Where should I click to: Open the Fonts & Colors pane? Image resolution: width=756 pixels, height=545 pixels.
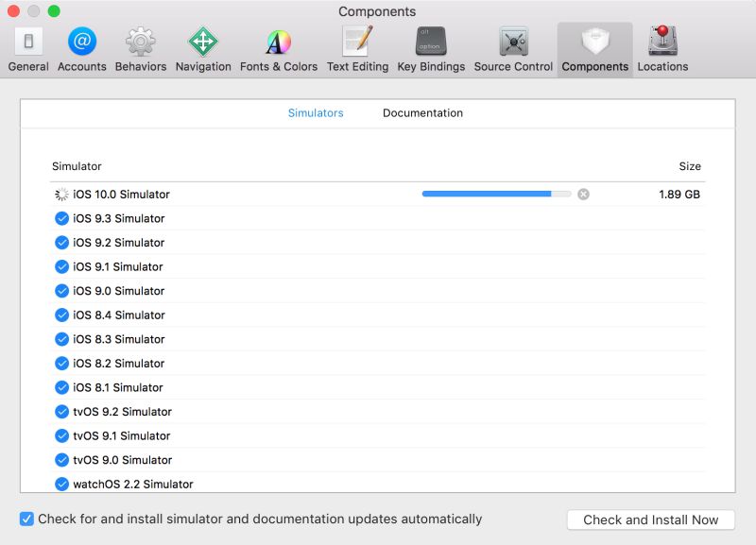pyautogui.click(x=279, y=49)
